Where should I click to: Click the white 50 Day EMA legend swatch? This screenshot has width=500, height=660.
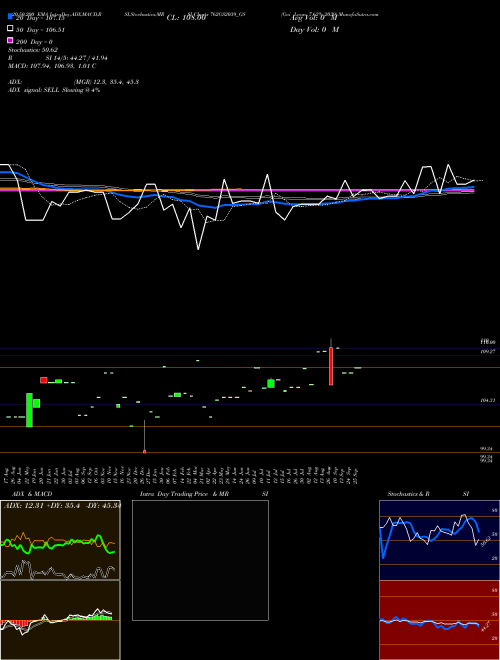(10, 29)
